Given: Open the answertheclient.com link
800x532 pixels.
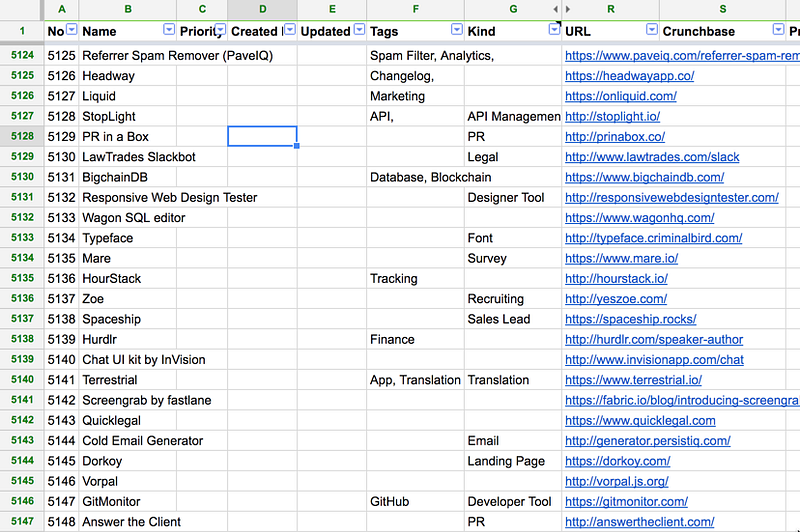Looking at the screenshot, I should (640, 522).
